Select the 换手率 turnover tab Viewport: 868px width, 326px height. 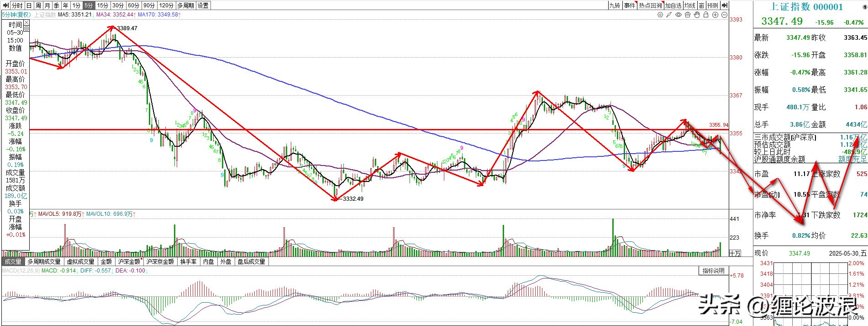pos(188,262)
